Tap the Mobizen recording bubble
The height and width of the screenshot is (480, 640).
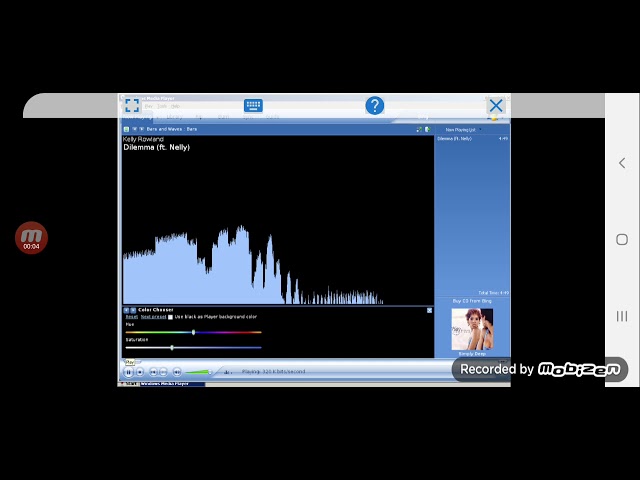(31, 238)
